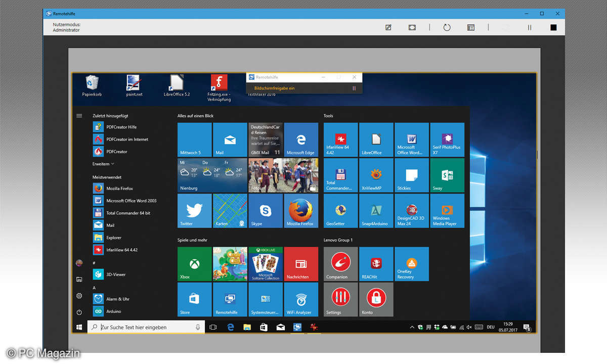Open the Papierkorb desktop icon
The width and height of the screenshot is (607, 364).
(92, 85)
